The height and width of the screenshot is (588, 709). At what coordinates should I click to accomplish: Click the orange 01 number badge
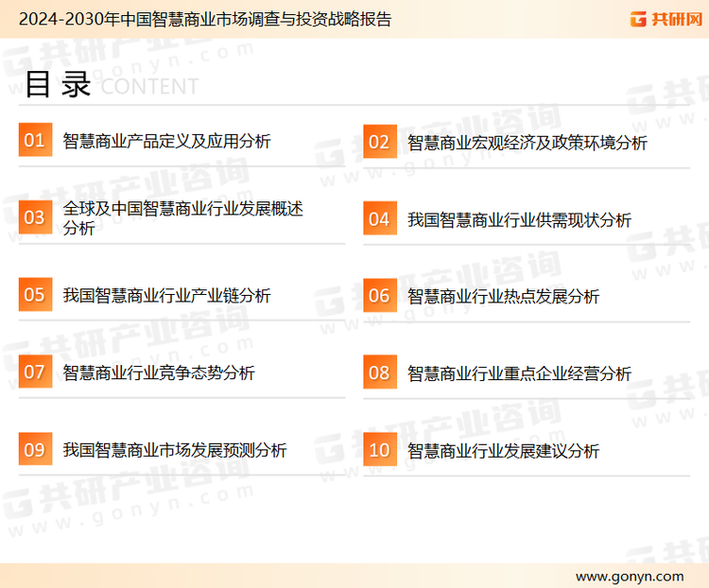(35, 140)
